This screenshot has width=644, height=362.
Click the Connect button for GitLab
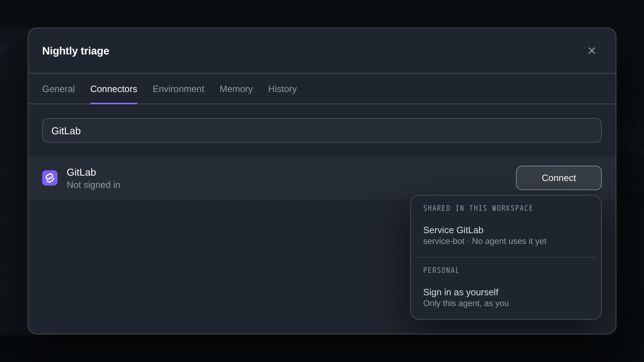point(559,178)
